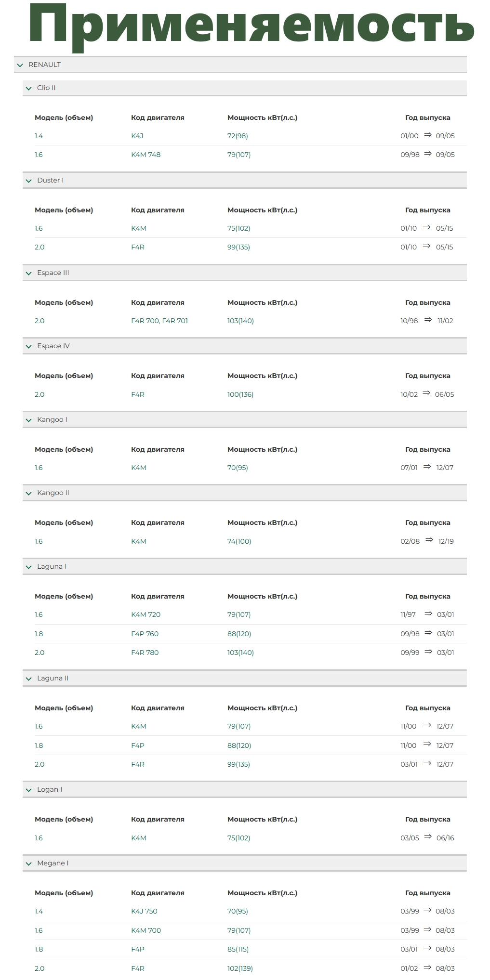Screen dimensions: 490x980
Task: Click the Logan I 75(102) power value
Action: pyautogui.click(x=238, y=838)
